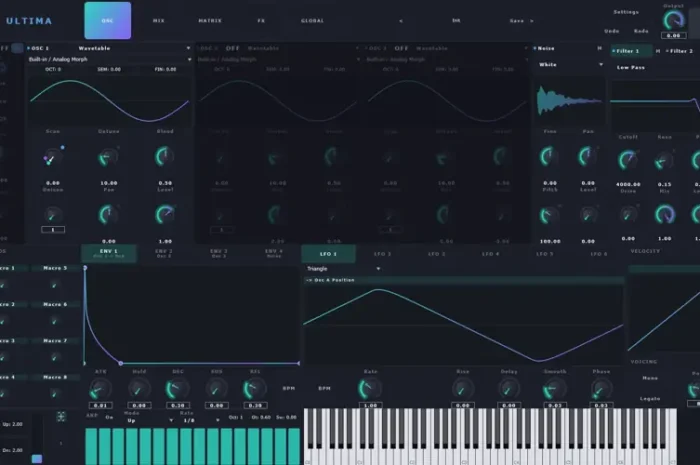This screenshot has width=700, height=465.
Task: Open OSC 1 Wavetable type dropdown
Action: pyautogui.click(x=134, y=48)
